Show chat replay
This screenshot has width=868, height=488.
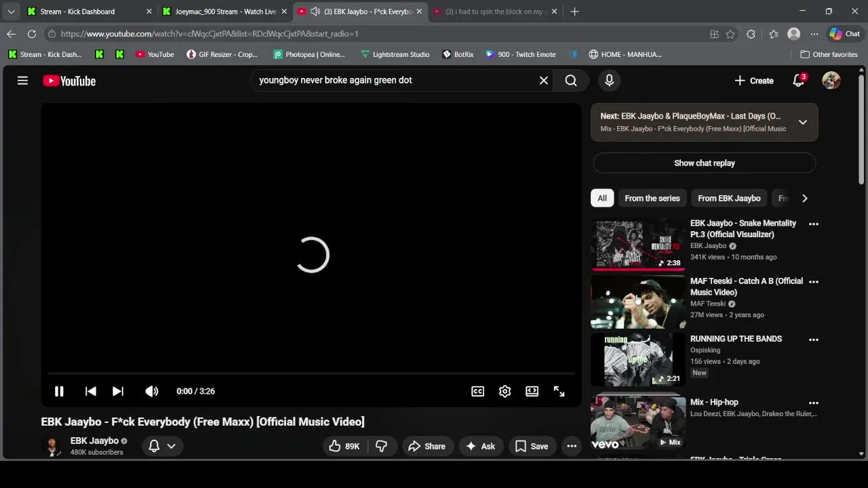[x=704, y=163]
